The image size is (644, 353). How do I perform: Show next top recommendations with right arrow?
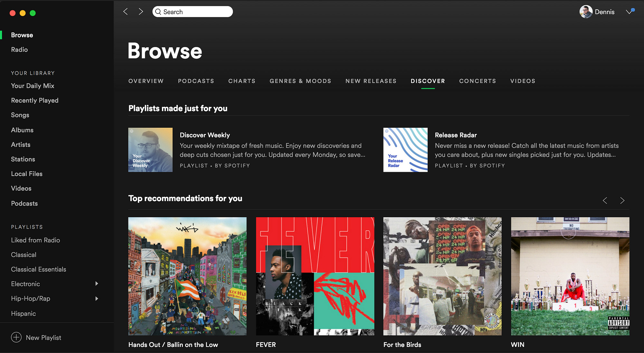click(622, 200)
